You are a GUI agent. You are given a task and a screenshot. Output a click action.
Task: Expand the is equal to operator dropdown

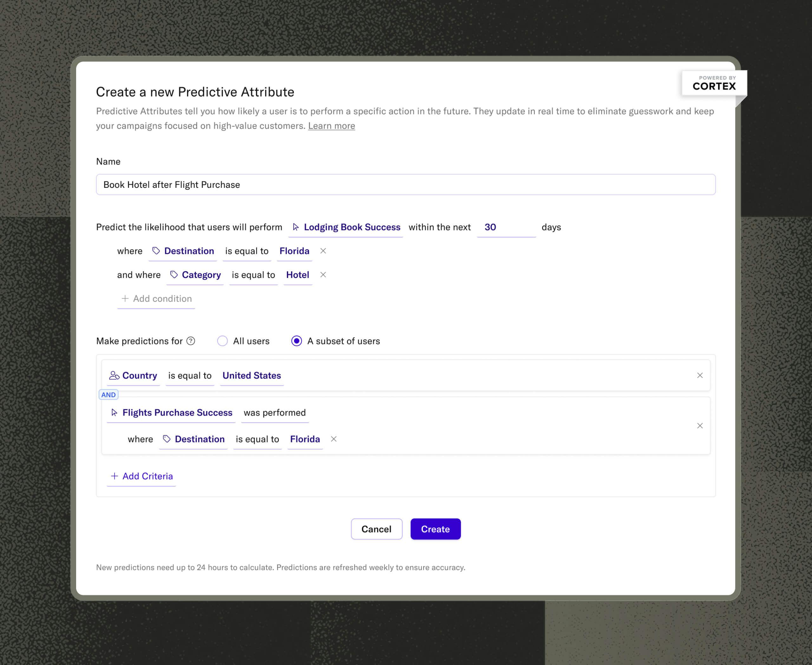pyautogui.click(x=247, y=250)
